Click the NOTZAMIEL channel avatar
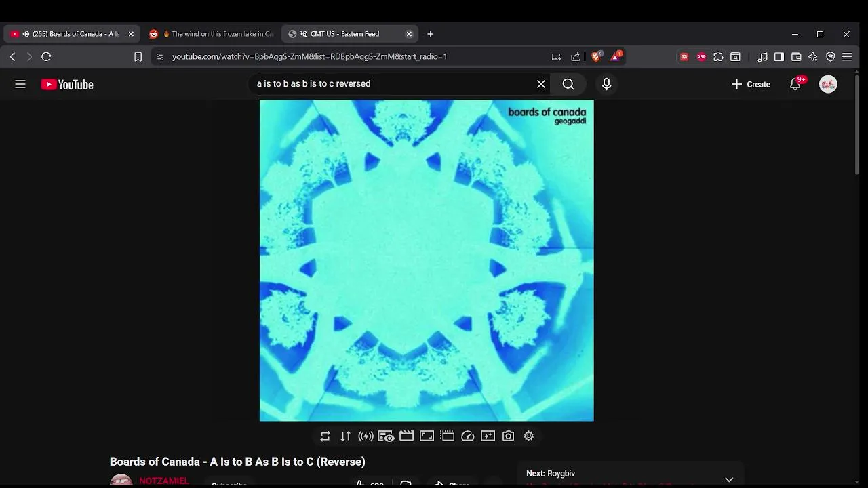This screenshot has width=868, height=488. click(121, 481)
